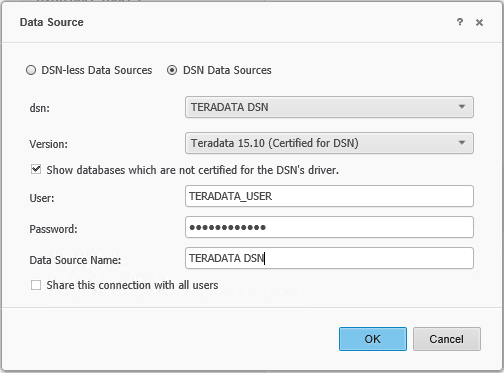Click the 'dsn:' label
This screenshot has height=373, width=504.
click(40, 108)
